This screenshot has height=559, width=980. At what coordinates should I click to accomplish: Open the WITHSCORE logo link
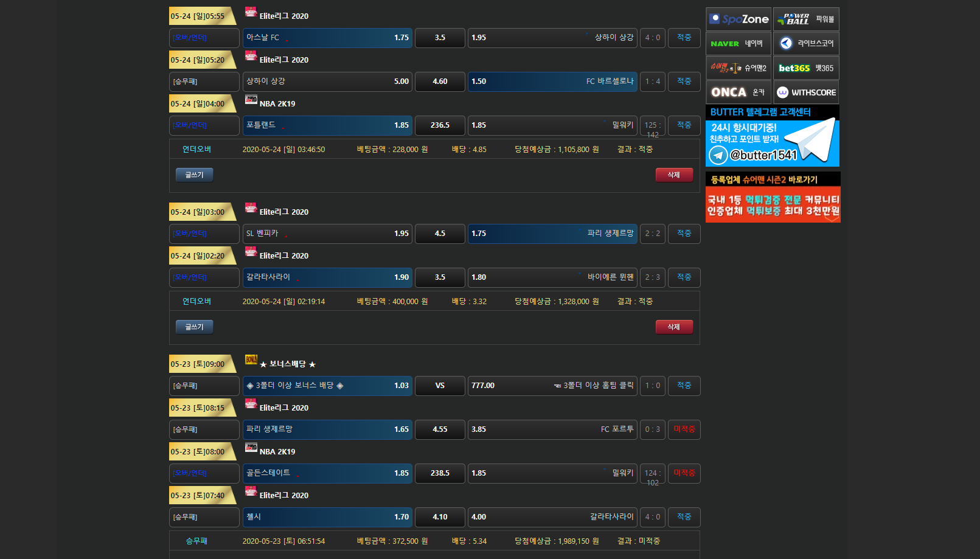[x=806, y=92]
